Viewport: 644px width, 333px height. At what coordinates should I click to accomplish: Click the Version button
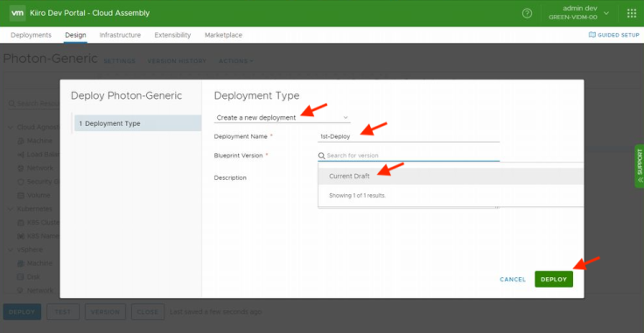105,312
